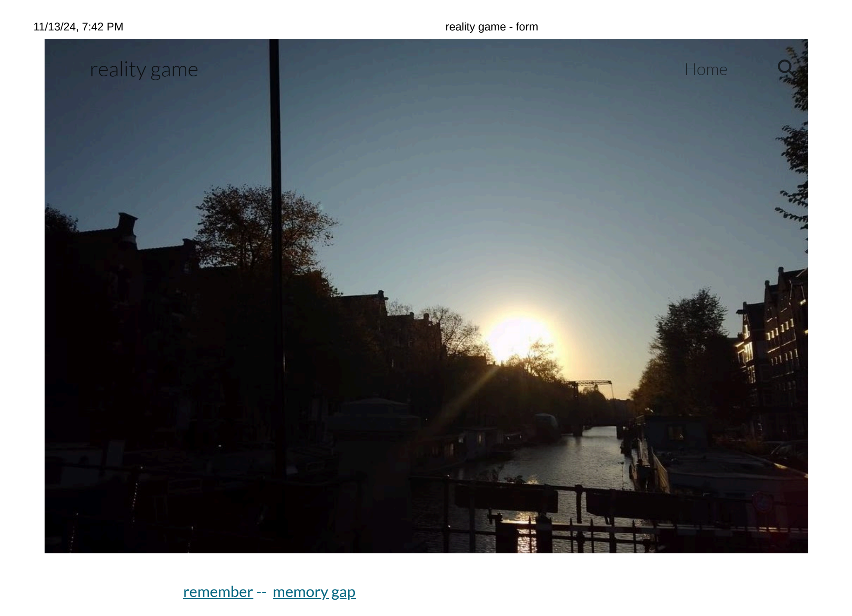Click the reality game site title
Image resolution: width=852 pixels, height=616 pixels.
point(144,70)
